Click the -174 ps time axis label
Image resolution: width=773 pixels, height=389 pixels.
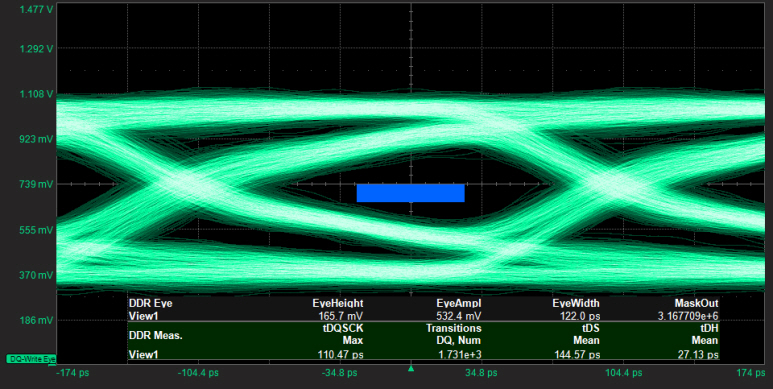pos(73,373)
